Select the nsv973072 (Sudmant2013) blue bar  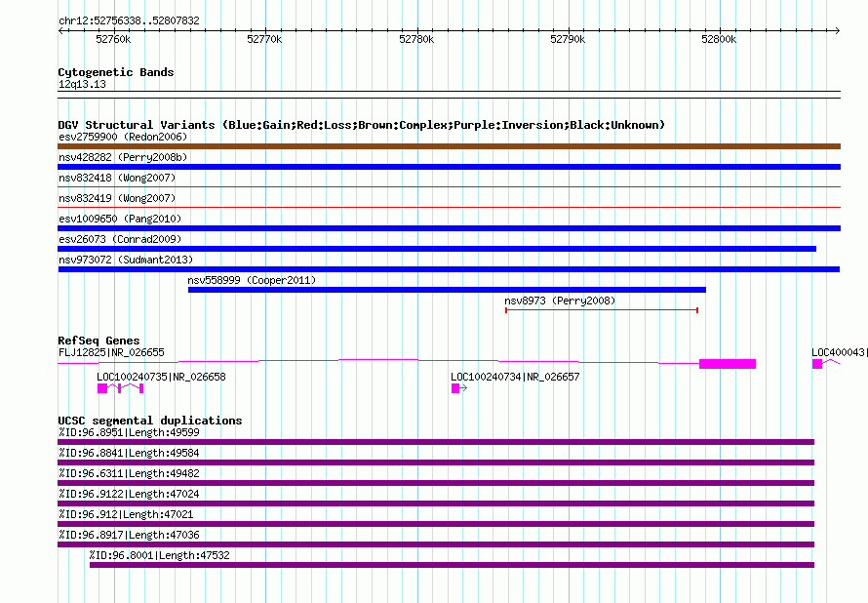[449, 269]
